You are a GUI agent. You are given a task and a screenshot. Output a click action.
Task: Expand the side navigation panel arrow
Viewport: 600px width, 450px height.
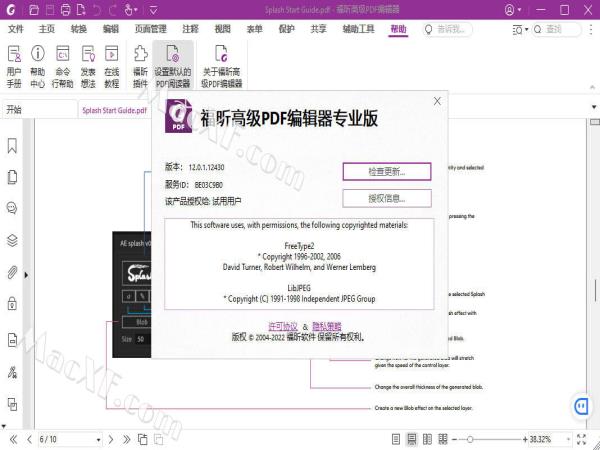26,275
